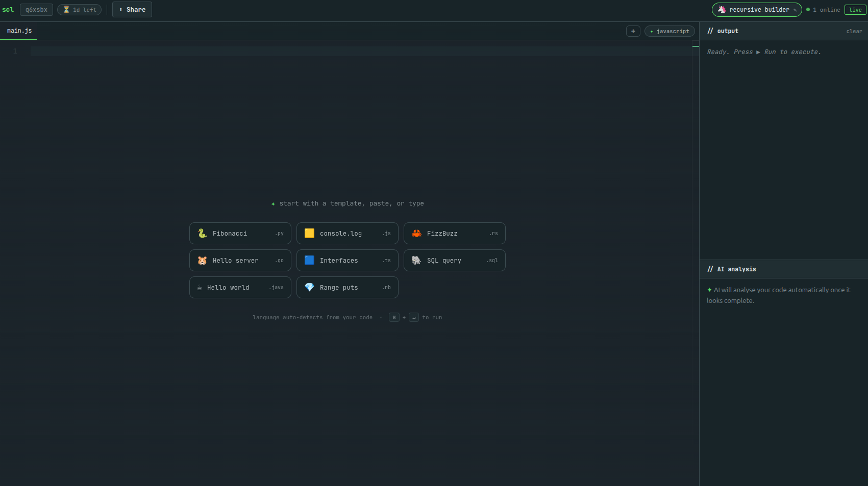Image resolution: width=868 pixels, height=486 pixels.
Task: Click the blue square TS icon
Action: tap(309, 260)
